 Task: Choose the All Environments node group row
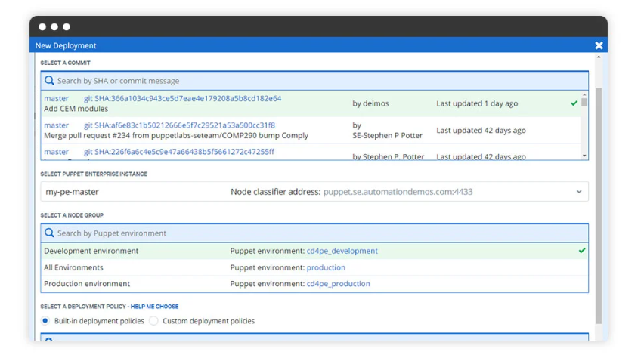(74, 267)
